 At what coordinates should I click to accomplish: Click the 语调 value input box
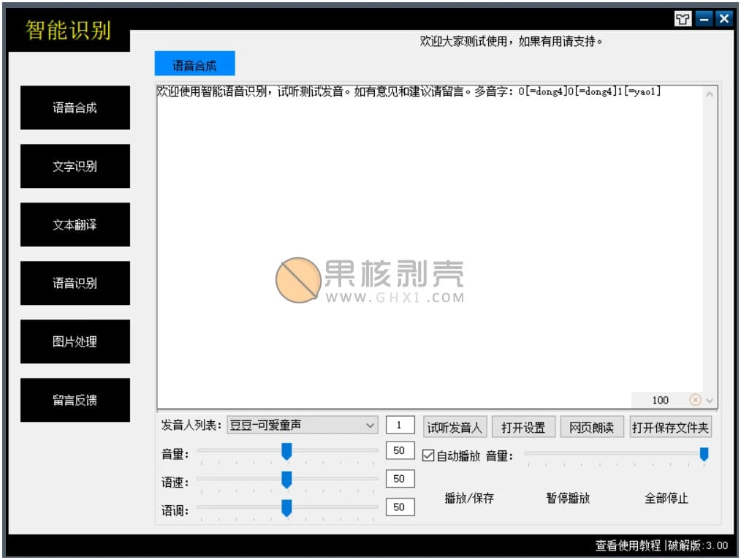[x=400, y=507]
